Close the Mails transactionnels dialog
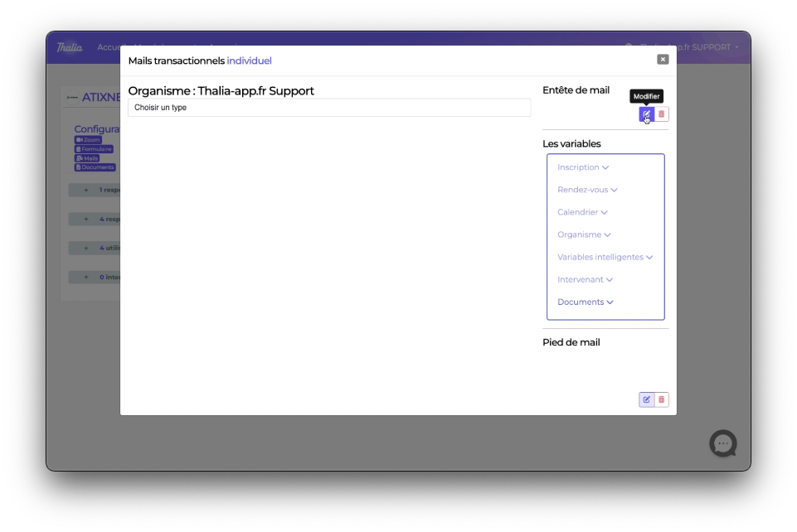Screen dimensions: 797x532 [x=663, y=59]
